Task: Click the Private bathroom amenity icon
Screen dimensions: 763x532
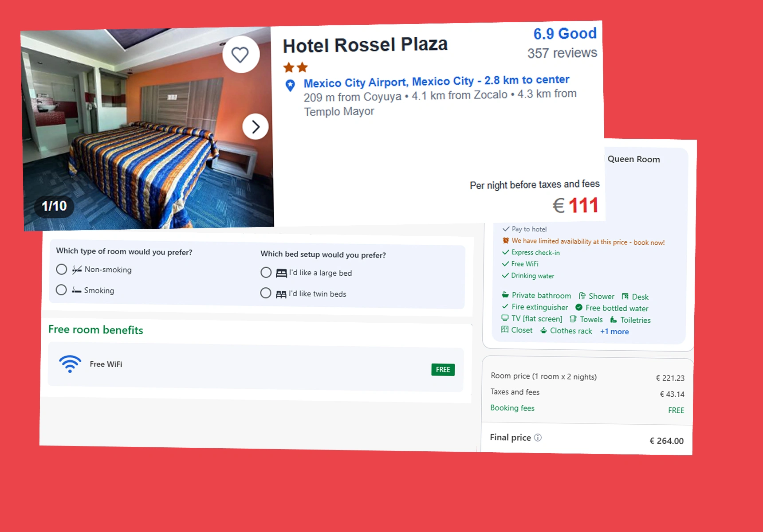Action: [x=505, y=295]
